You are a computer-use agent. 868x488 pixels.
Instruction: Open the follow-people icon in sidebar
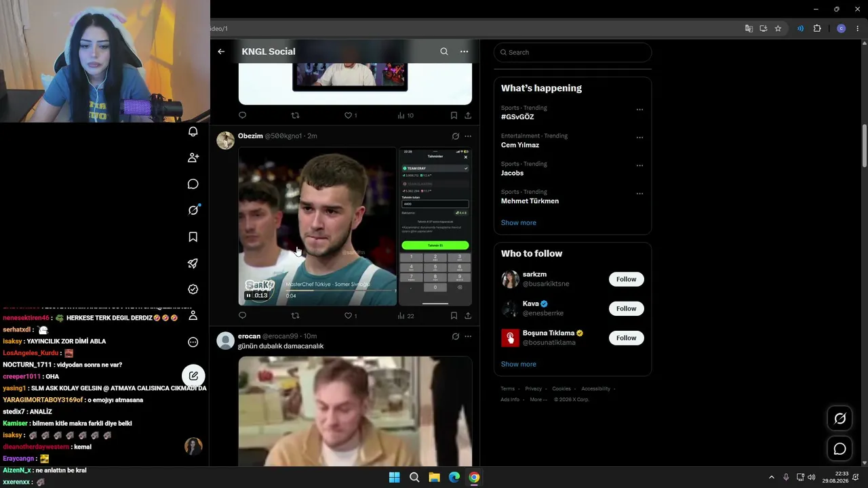pyautogui.click(x=193, y=158)
